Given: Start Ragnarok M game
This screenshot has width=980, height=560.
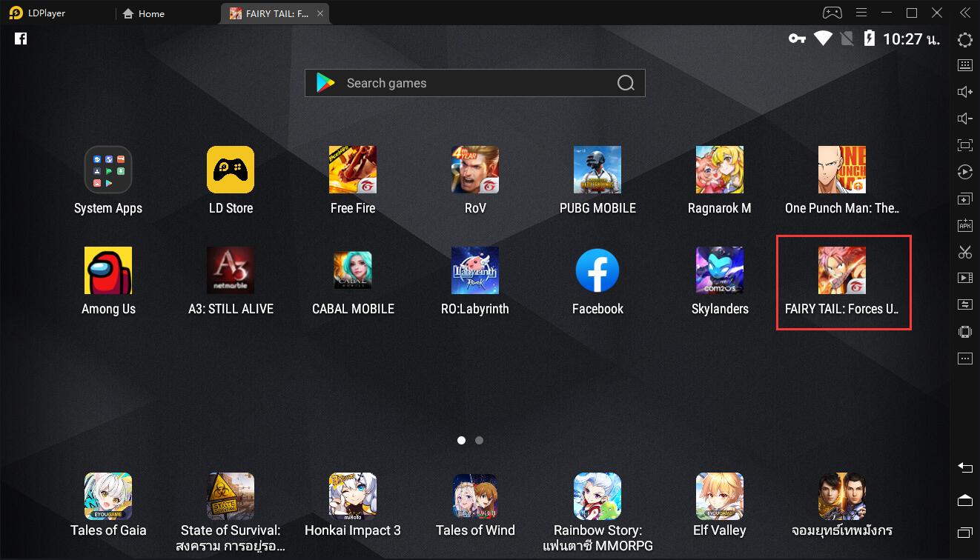Looking at the screenshot, I should point(720,170).
